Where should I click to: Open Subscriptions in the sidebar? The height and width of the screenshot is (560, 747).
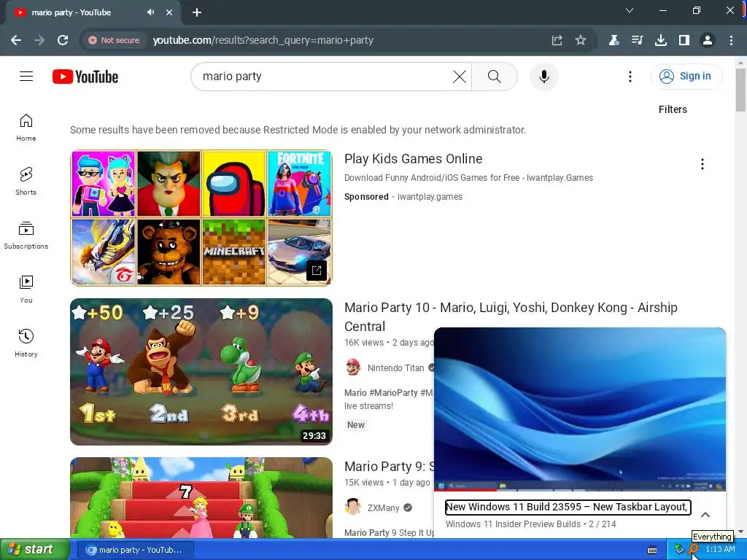point(26,236)
